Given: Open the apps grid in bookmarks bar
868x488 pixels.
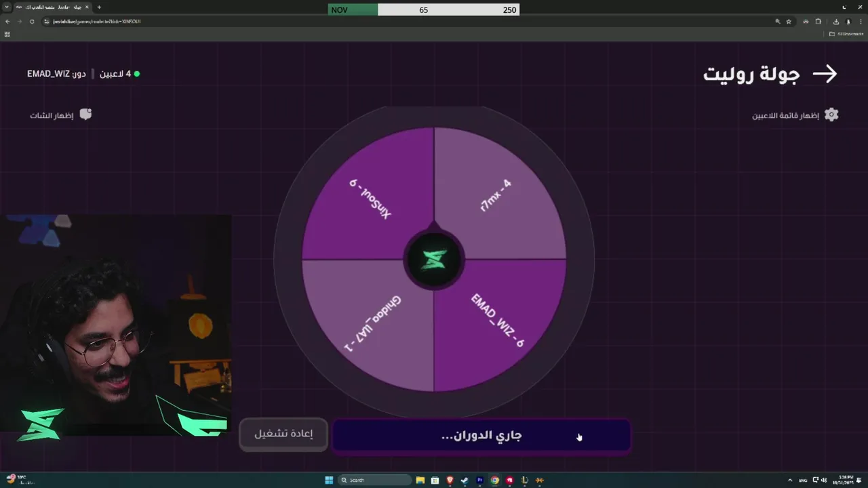Looking at the screenshot, I should click(7, 34).
